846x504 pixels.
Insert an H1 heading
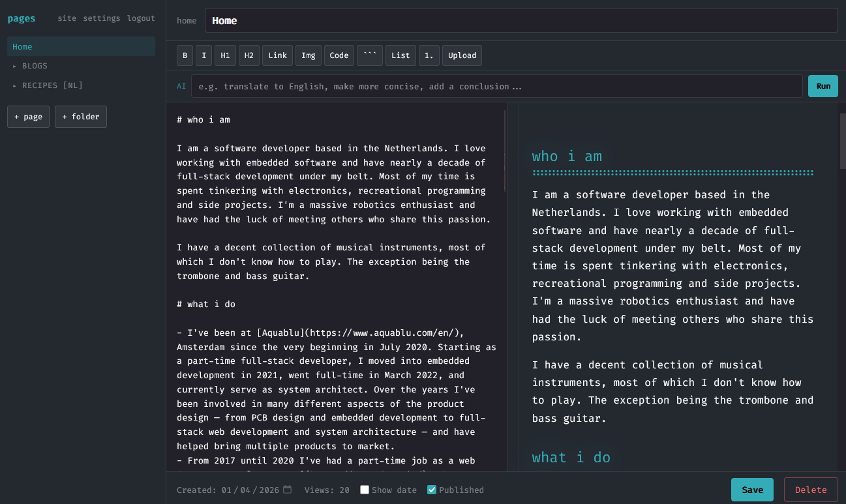[225, 55]
